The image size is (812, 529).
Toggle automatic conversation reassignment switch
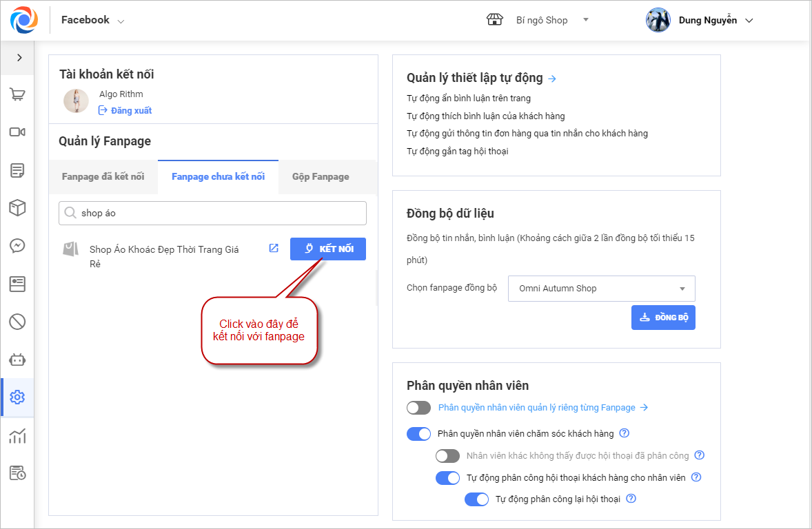click(476, 499)
